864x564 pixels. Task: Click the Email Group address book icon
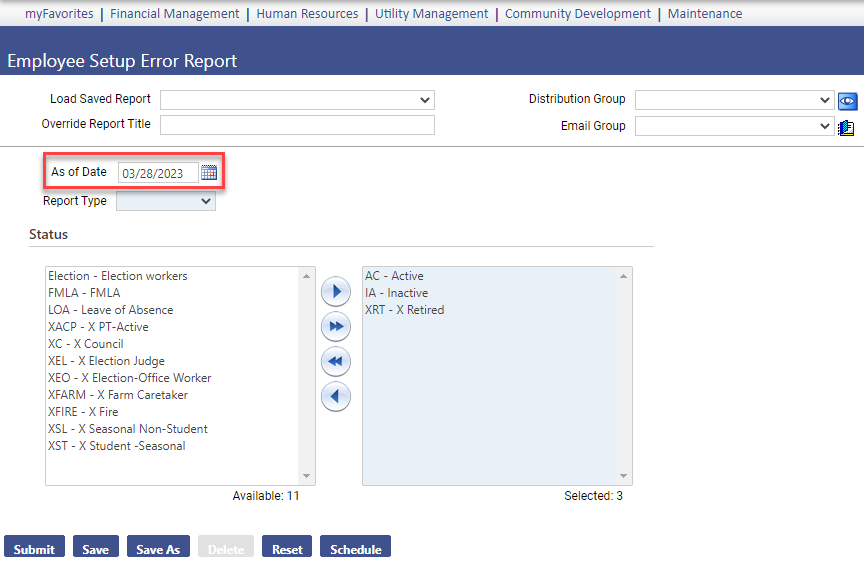(847, 127)
